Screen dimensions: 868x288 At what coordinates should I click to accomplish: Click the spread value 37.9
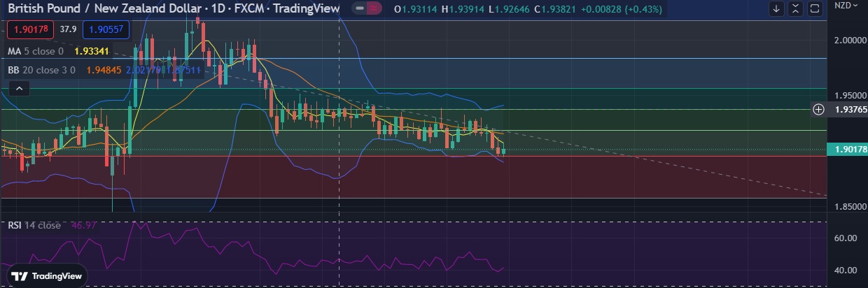point(68,29)
